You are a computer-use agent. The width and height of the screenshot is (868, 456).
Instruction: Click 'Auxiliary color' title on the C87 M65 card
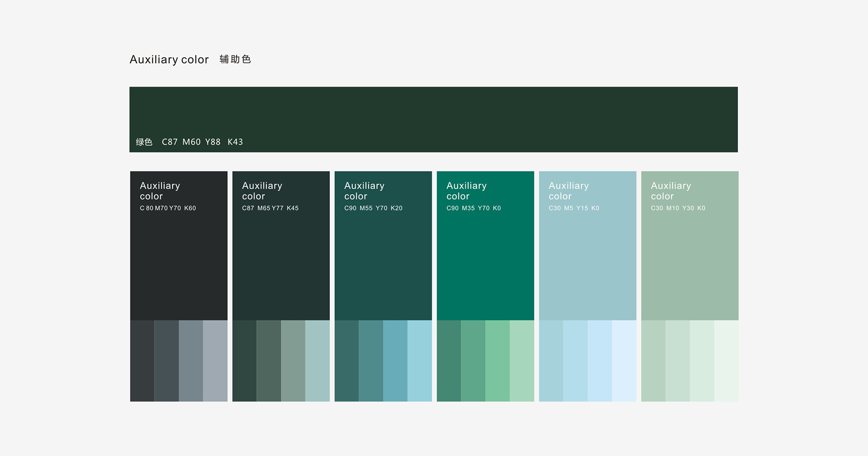click(262, 191)
